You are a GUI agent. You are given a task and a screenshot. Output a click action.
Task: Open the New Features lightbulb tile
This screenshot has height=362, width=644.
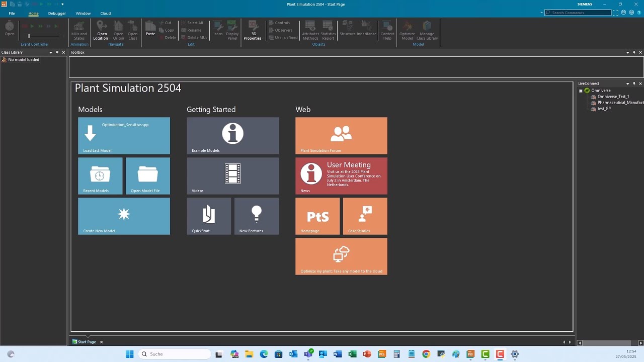[x=257, y=216]
